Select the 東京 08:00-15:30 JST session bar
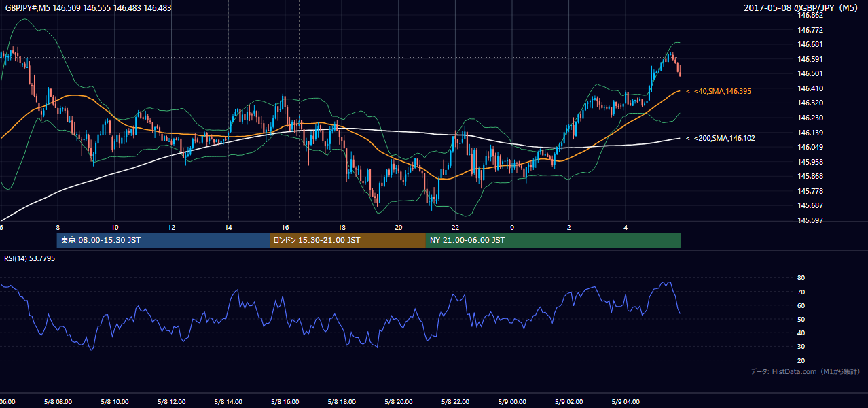868x408 pixels. [x=163, y=240]
